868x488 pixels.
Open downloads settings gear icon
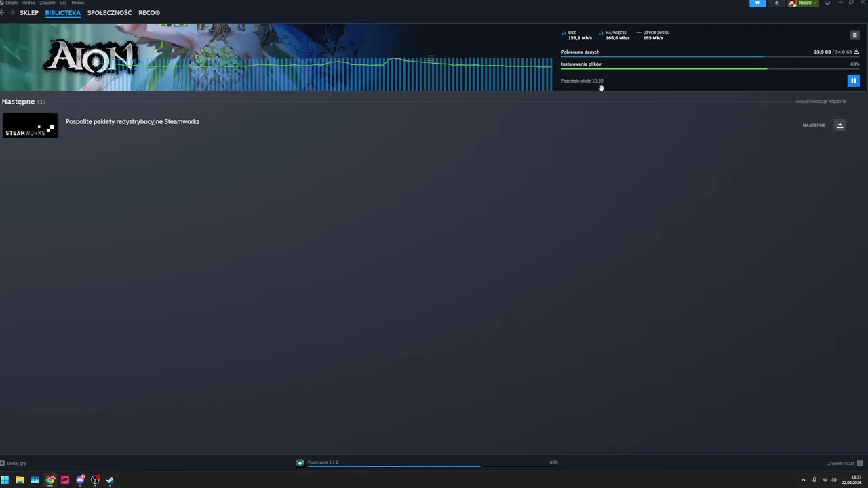tap(854, 35)
